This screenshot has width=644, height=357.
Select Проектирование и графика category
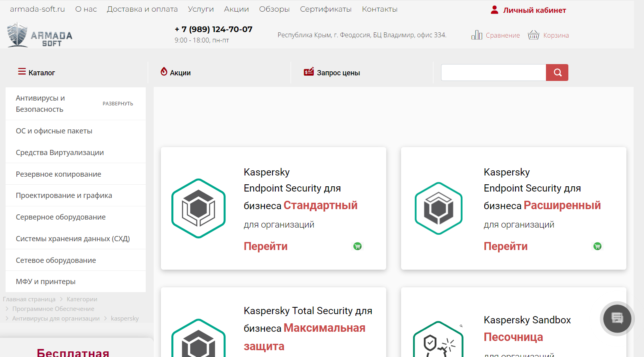(64, 196)
